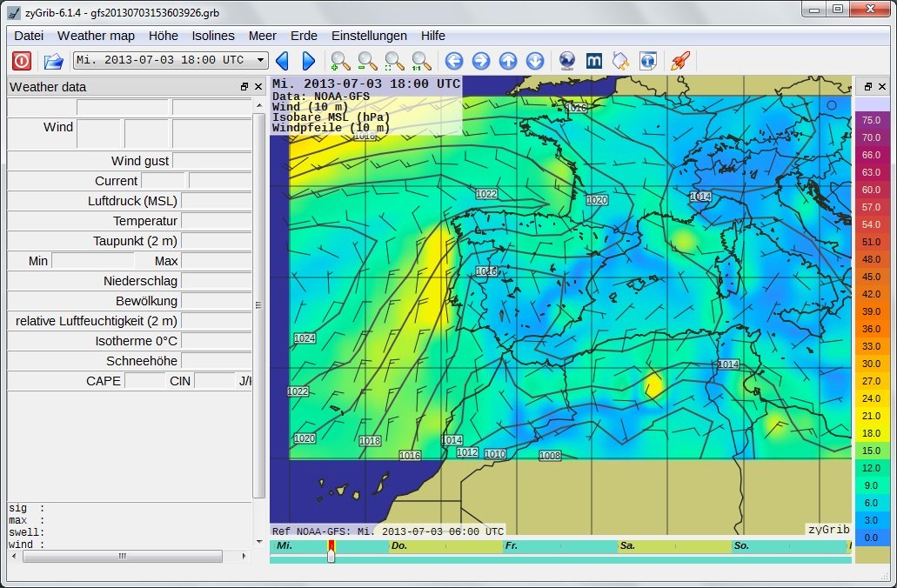Screen dimensions: 897x588
Task: Open the Isolines menu
Action: coord(213,36)
